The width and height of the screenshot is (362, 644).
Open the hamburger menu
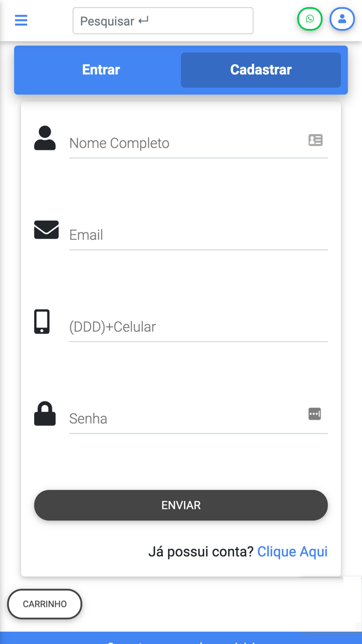point(21,20)
